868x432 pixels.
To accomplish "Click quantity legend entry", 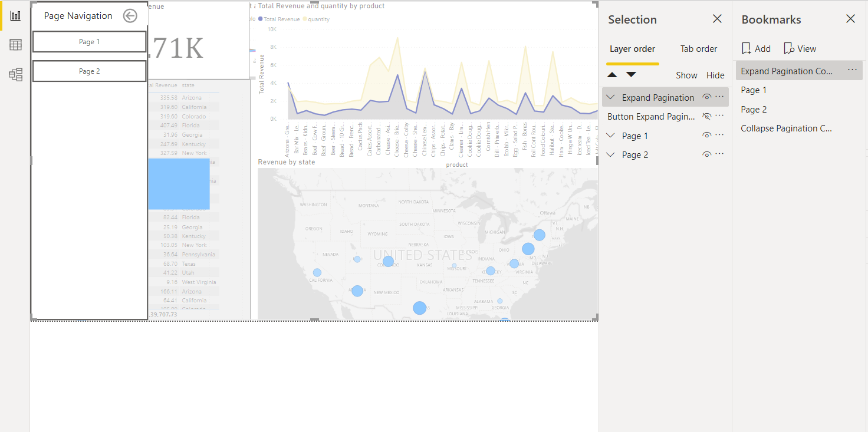I will point(316,19).
